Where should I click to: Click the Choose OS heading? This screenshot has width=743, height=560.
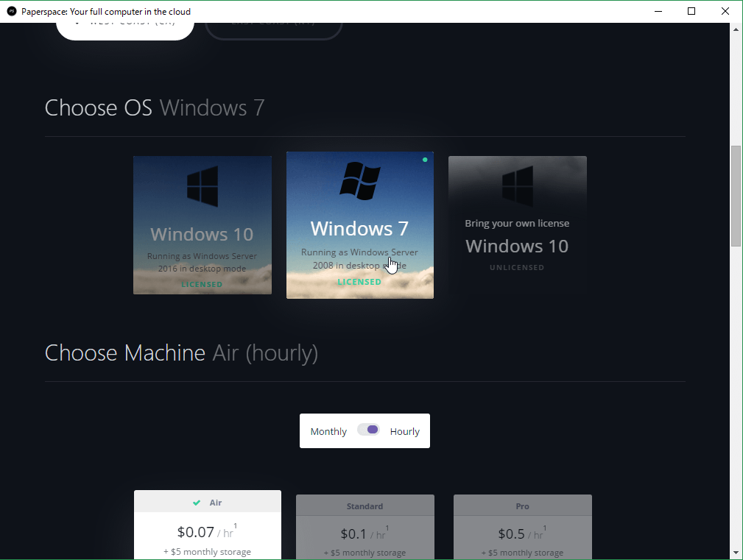click(x=155, y=108)
